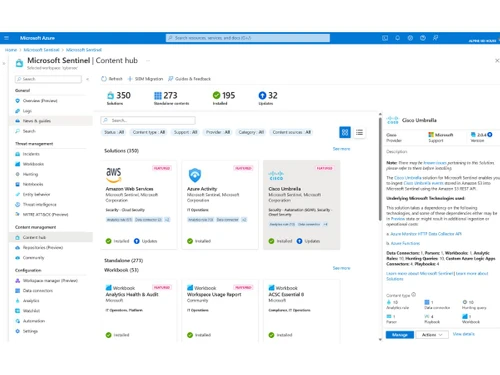The image size is (500, 375).
Task: Click View details link
Action: pos(463,334)
